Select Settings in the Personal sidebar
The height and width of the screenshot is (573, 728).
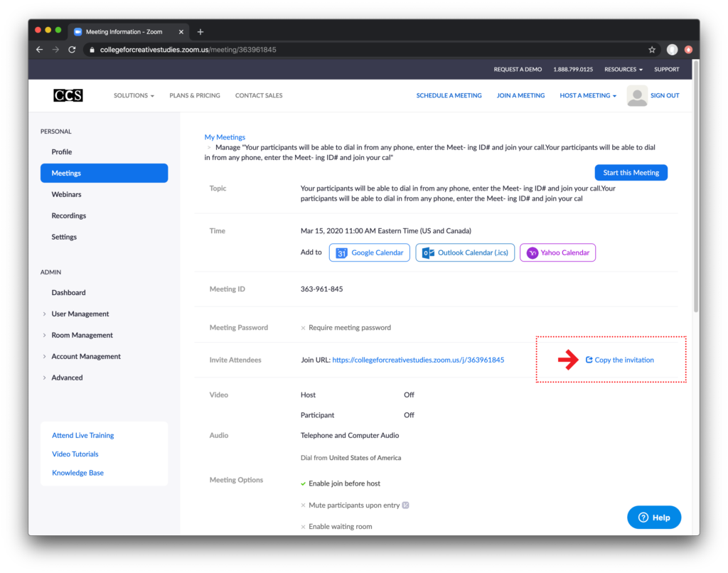[x=64, y=237]
